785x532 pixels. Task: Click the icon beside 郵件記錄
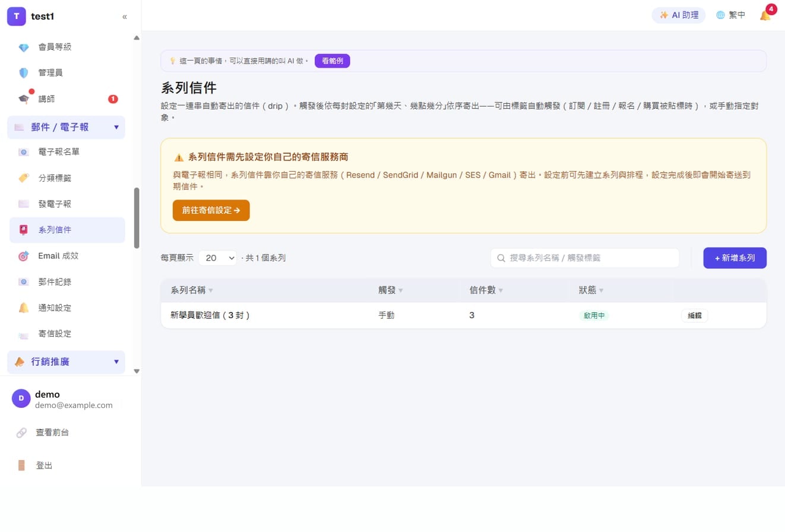(24, 282)
